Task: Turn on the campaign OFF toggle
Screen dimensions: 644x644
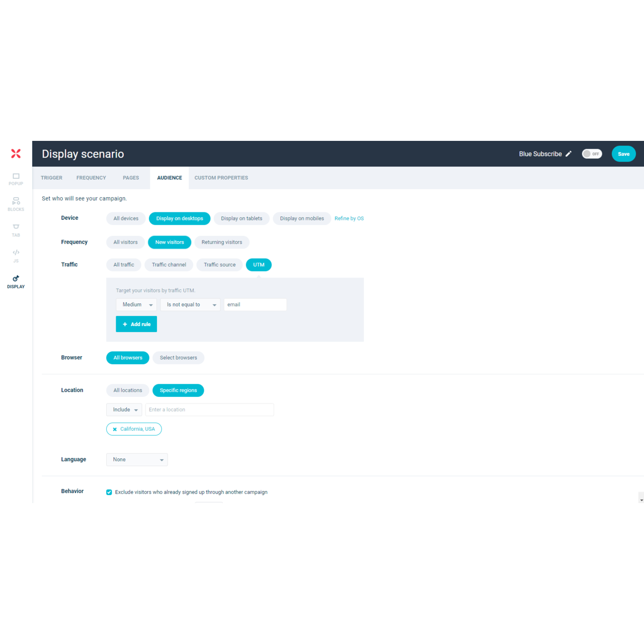Action: 592,153
